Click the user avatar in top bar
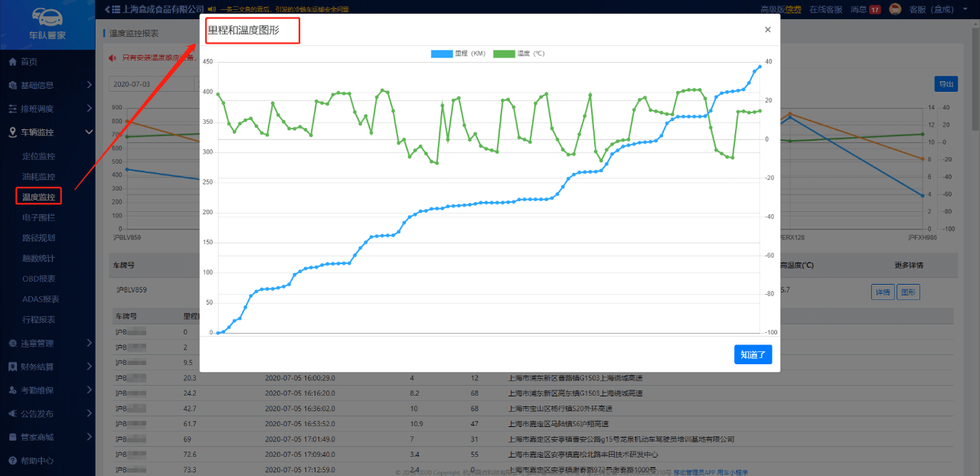This screenshot has width=980, height=476. [x=894, y=9]
